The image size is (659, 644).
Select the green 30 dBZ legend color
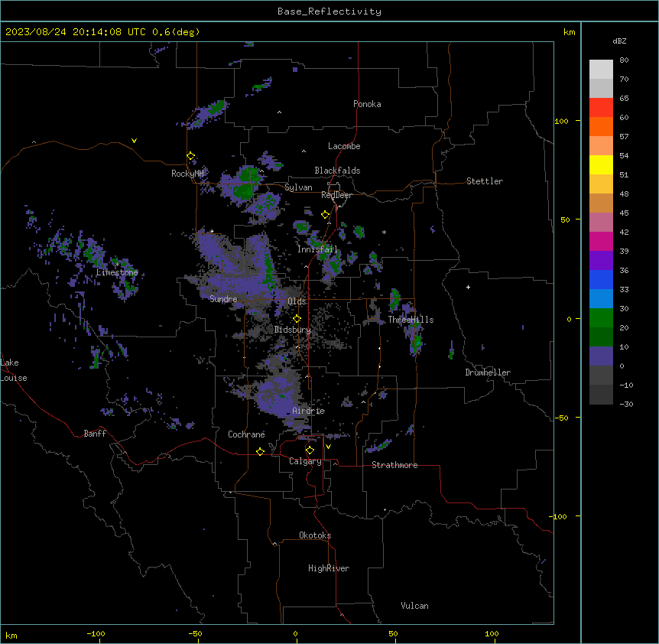click(601, 318)
